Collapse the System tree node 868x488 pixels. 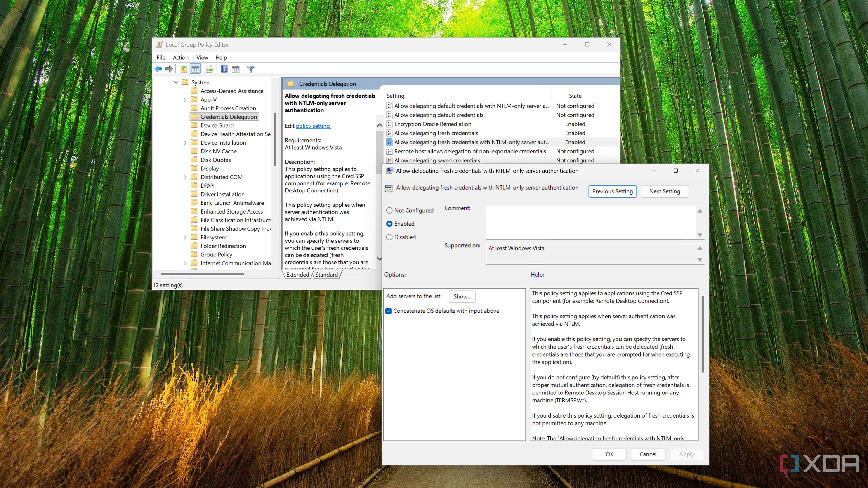point(176,82)
